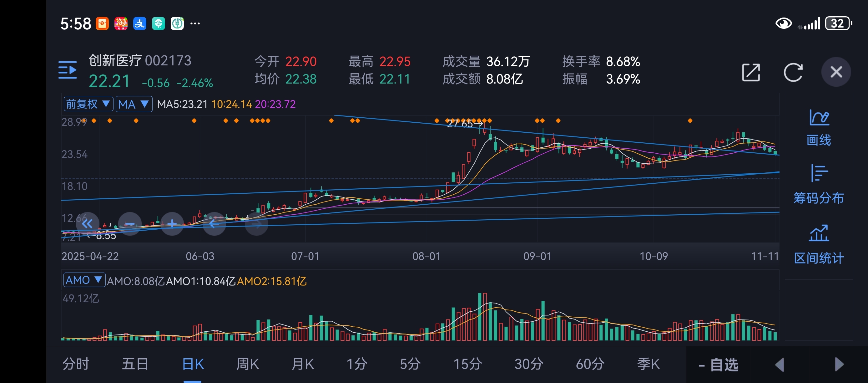Close the landscape chart view

click(x=836, y=72)
